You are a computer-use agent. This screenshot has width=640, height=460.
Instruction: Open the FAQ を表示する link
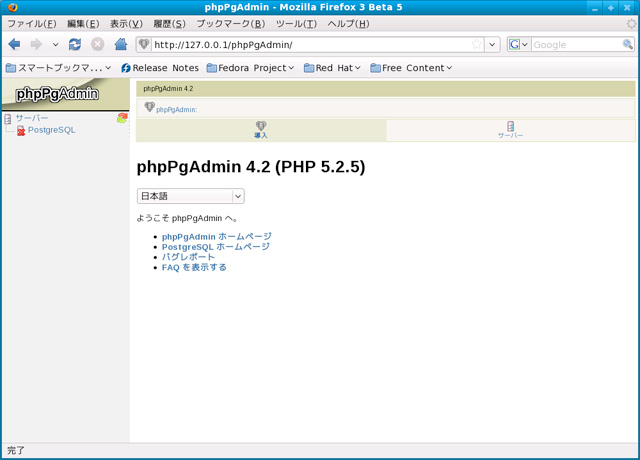click(194, 267)
